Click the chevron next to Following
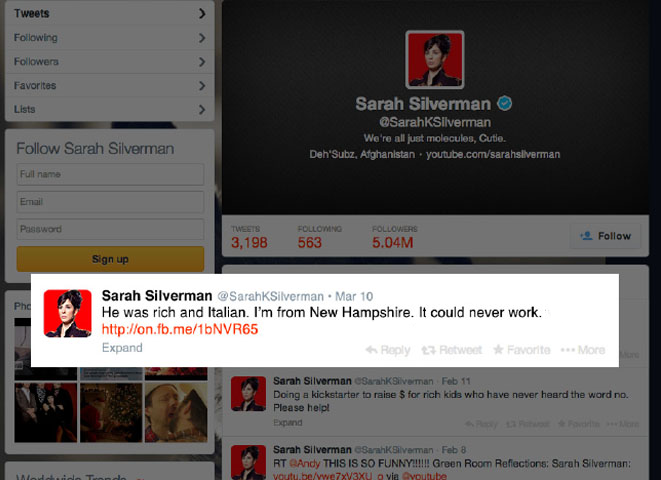661x480 pixels. tap(202, 38)
